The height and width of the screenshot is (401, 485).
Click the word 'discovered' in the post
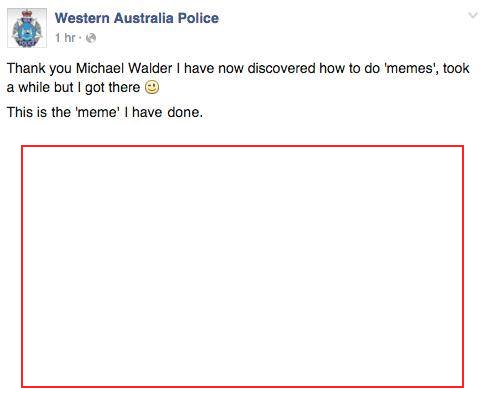point(281,68)
